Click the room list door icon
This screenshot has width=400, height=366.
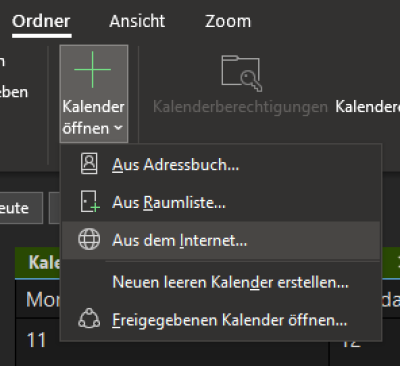tap(90, 201)
